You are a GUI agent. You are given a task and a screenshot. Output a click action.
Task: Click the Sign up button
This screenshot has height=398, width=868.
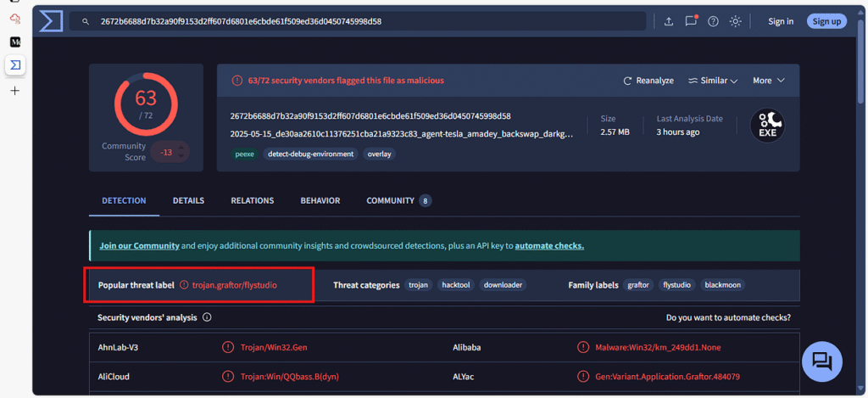[x=826, y=21]
